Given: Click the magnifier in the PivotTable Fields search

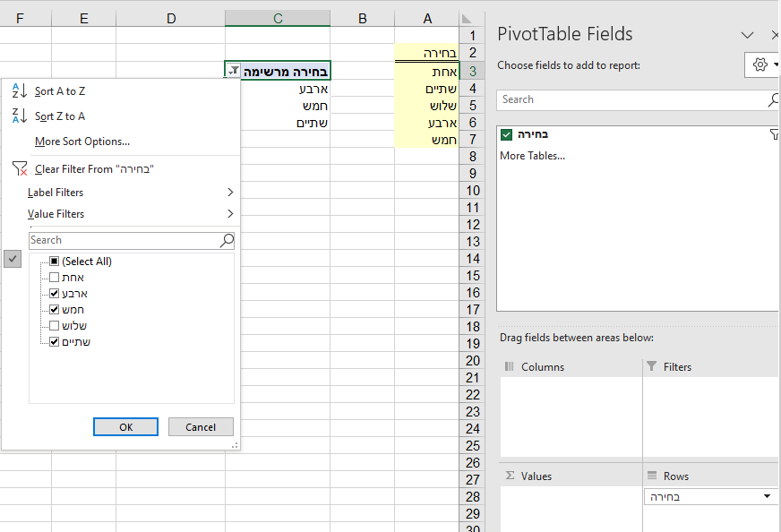Looking at the screenshot, I should point(773,99).
